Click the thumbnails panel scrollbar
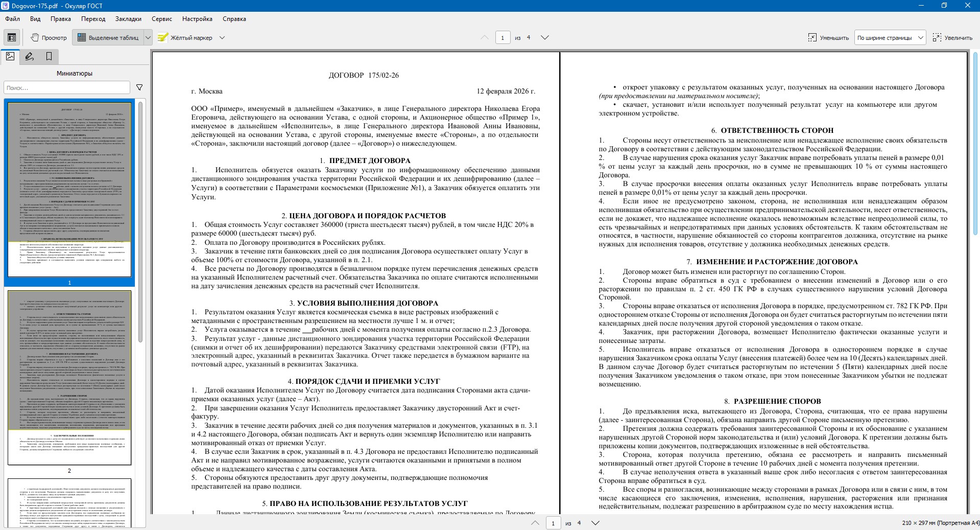 tap(140, 222)
